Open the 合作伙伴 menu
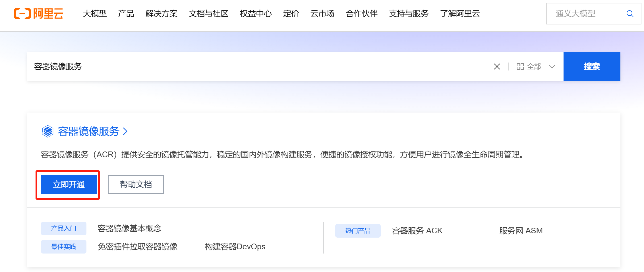644x272 pixels. 361,14
